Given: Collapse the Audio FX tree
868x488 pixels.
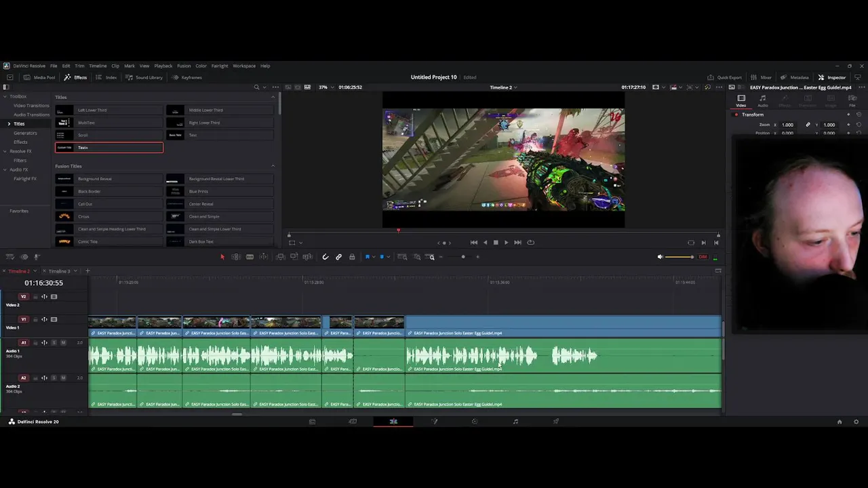Looking at the screenshot, I should (x=4, y=169).
